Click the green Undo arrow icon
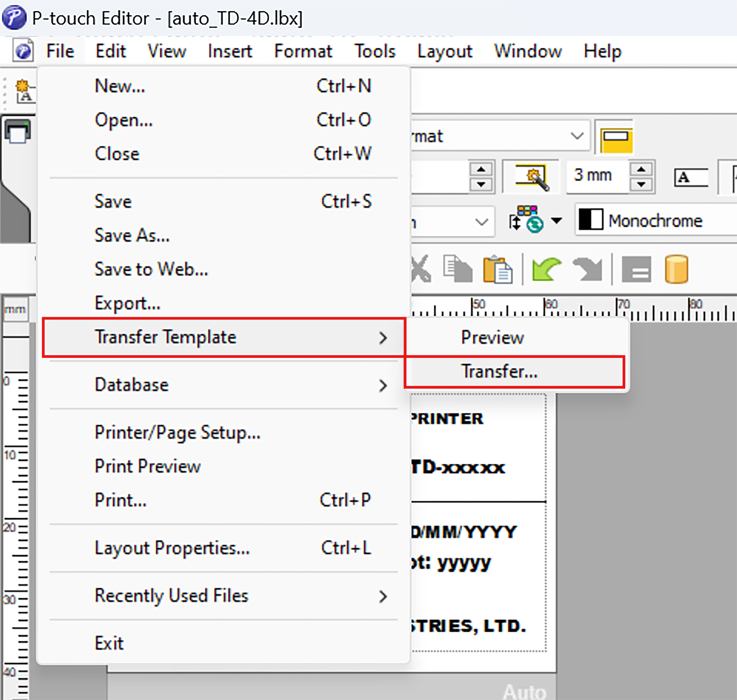The width and height of the screenshot is (737, 700). click(546, 269)
